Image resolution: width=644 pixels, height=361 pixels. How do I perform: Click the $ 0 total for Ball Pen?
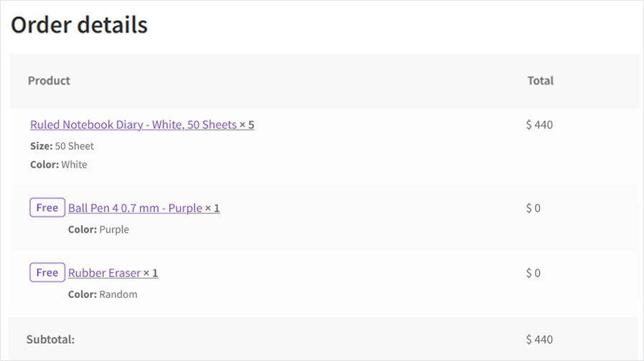pyautogui.click(x=533, y=208)
